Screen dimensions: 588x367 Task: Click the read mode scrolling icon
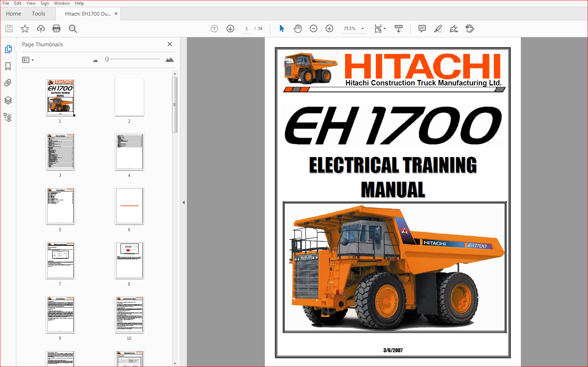[399, 29]
